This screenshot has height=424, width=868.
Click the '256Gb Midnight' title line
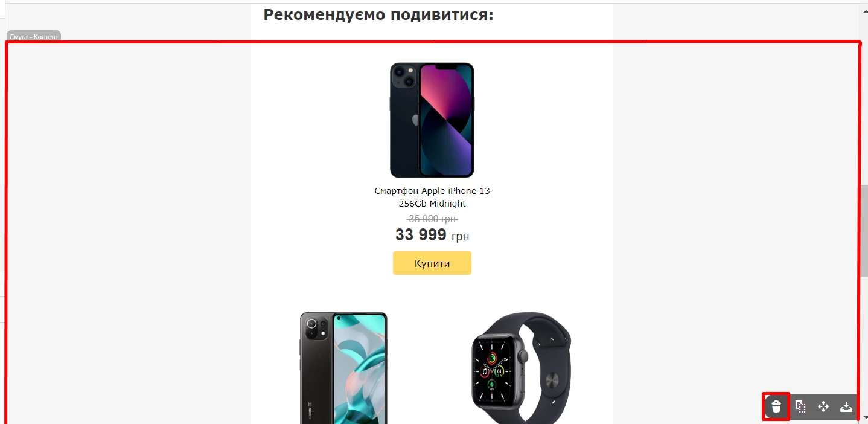(432, 204)
